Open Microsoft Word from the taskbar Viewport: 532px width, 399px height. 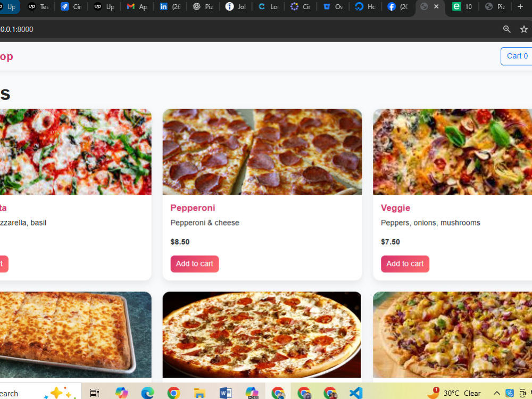tap(226, 393)
